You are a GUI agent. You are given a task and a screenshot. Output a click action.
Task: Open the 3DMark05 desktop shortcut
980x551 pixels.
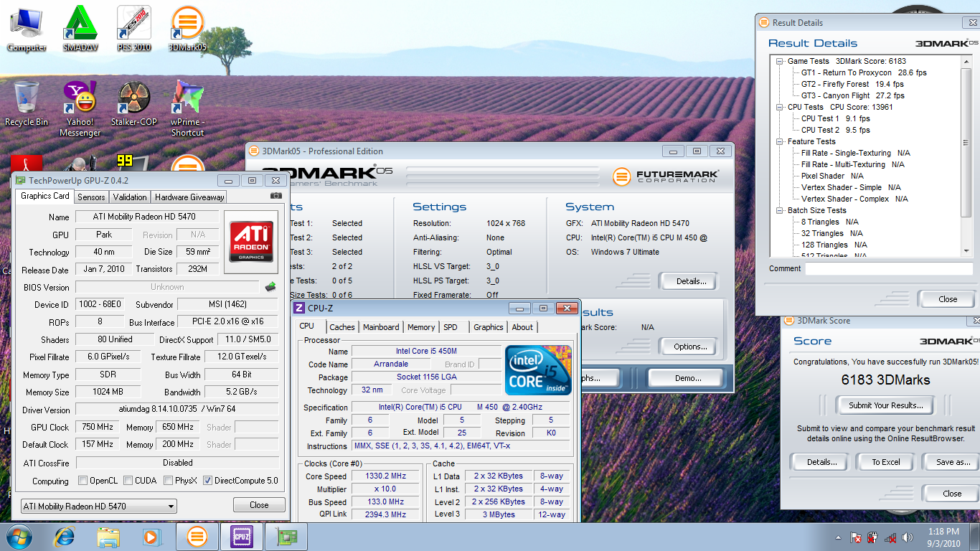[x=187, y=29]
